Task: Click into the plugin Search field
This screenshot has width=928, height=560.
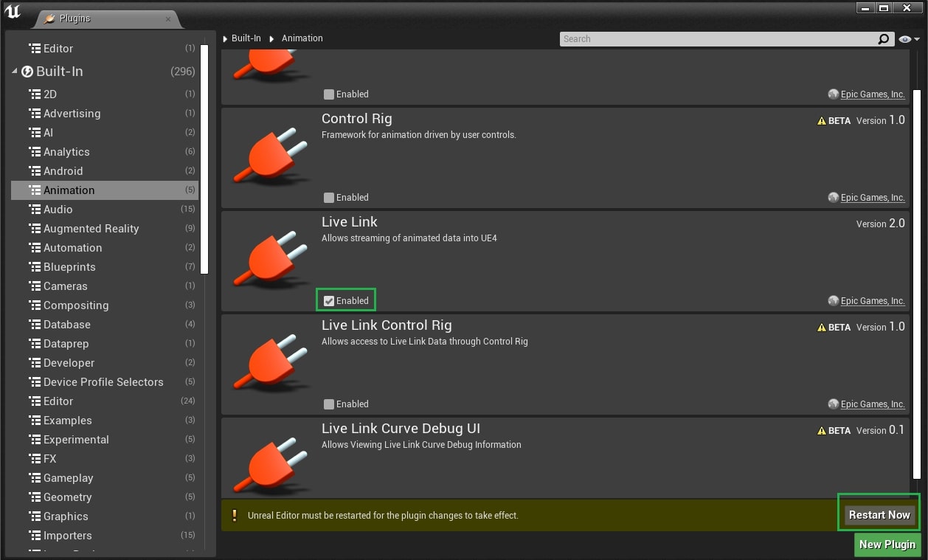Action: [x=716, y=39]
